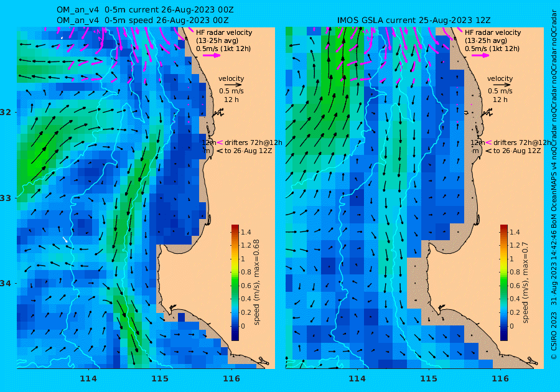Click colorbar tick '0.4' in IMOS GSLA panel
Image resolution: width=560 pixels, height=392 pixels.
(515, 299)
